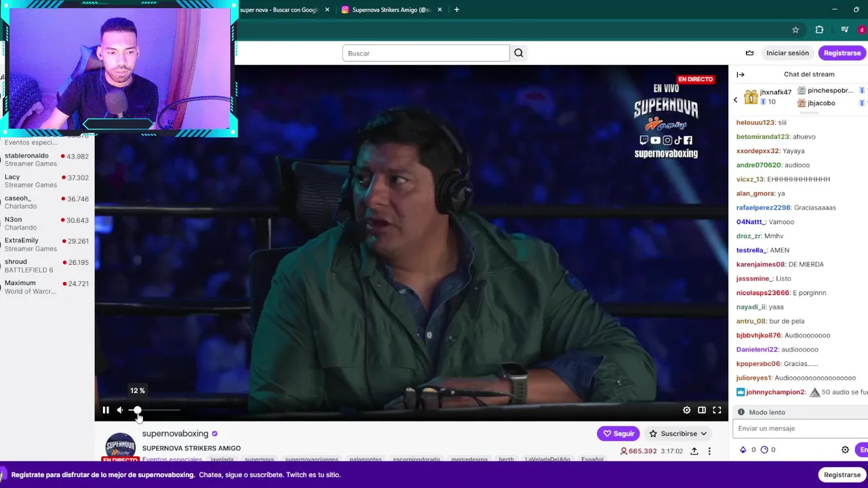Open YouTube icon in stream overlay
Image resolution: width=868 pixels, height=488 pixels.
coord(655,140)
